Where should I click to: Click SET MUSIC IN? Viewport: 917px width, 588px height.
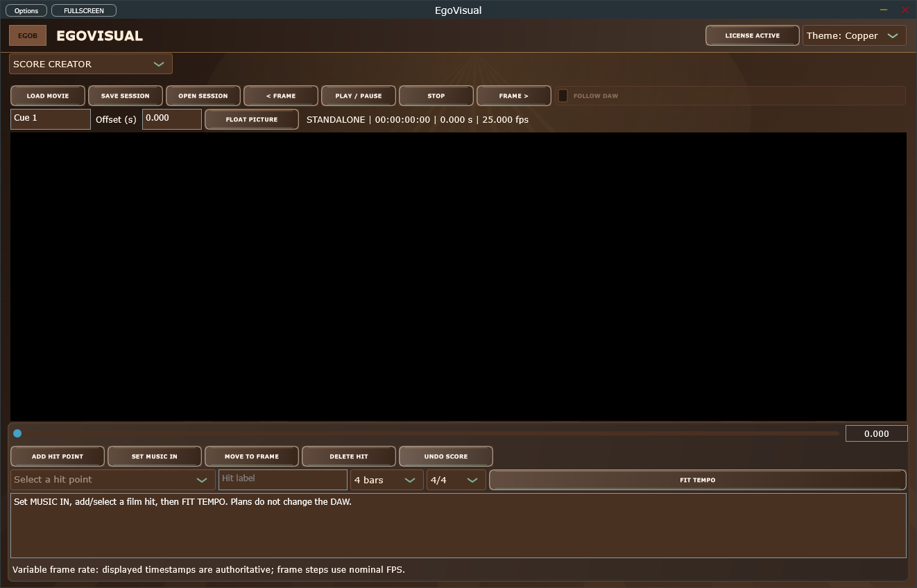click(155, 456)
